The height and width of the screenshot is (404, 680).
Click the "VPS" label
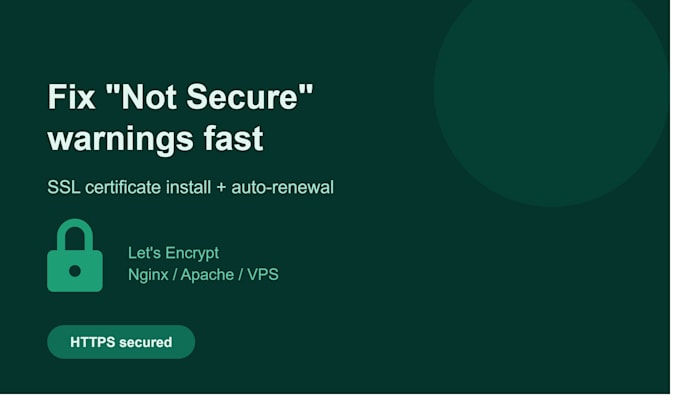[x=263, y=274]
